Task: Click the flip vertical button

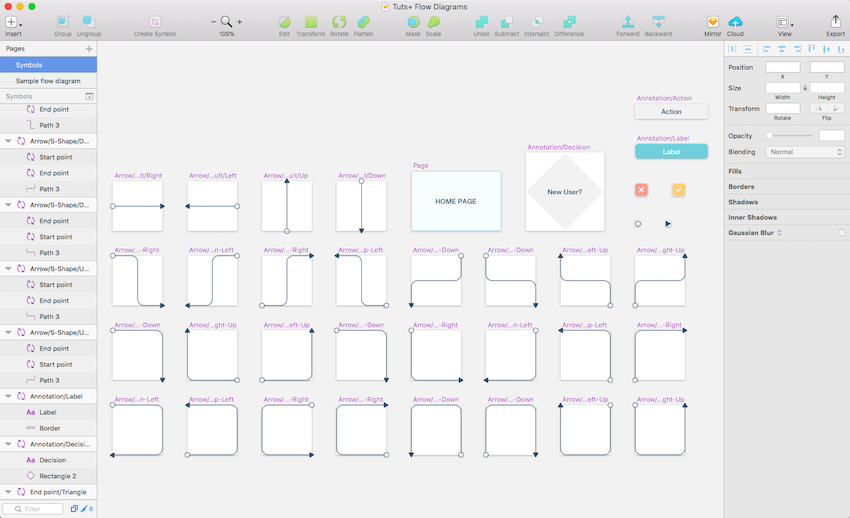Action: (x=835, y=108)
